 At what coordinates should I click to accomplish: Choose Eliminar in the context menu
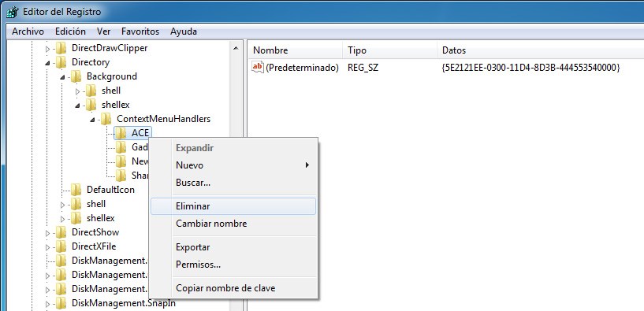[x=233, y=206]
